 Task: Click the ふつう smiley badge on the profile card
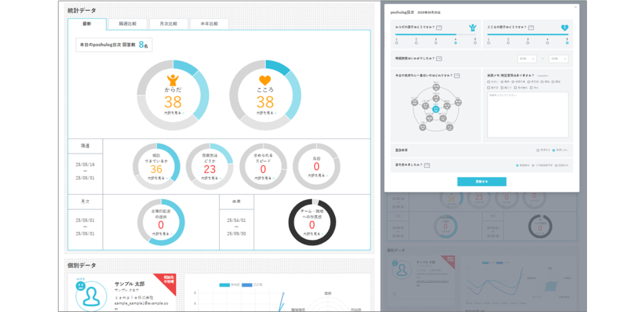pos(80,285)
